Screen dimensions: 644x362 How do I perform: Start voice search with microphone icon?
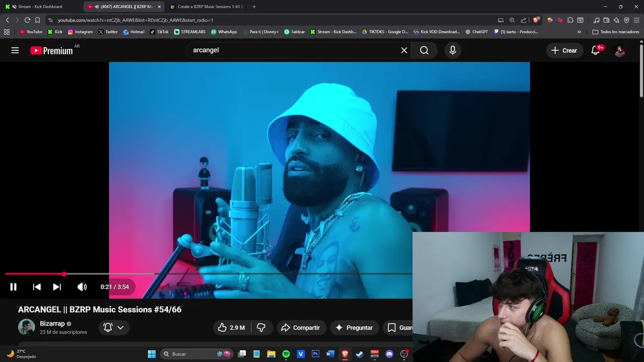point(453,50)
